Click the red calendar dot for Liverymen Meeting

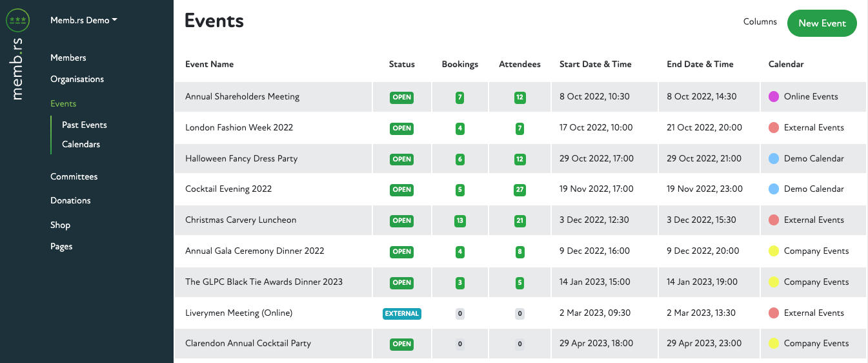(774, 313)
